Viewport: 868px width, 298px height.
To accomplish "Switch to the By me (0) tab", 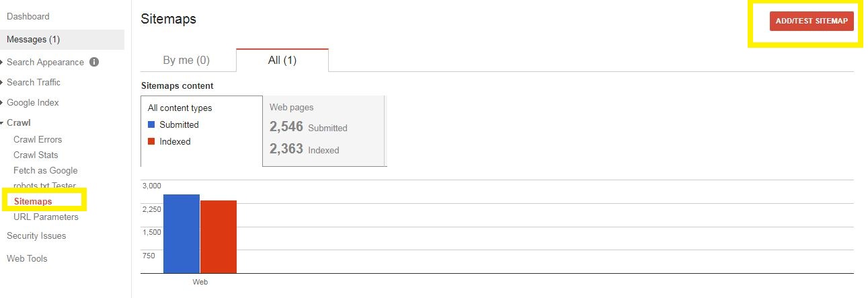I will (x=186, y=60).
